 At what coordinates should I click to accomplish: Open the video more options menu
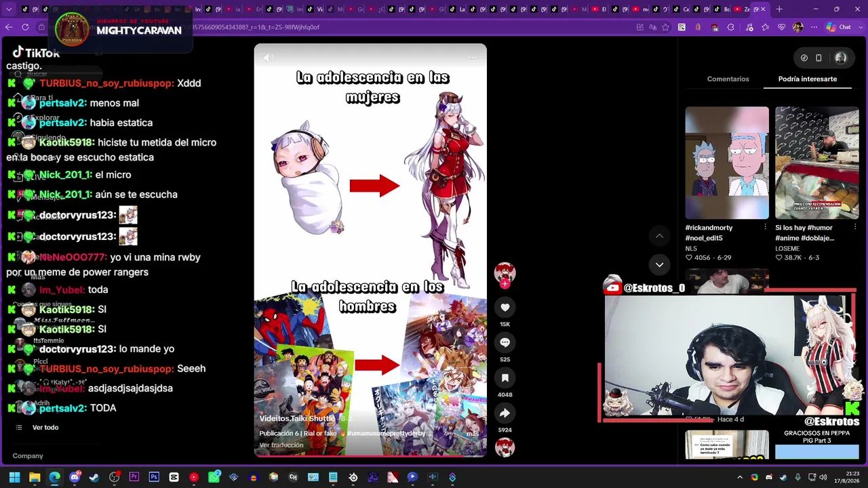473,58
